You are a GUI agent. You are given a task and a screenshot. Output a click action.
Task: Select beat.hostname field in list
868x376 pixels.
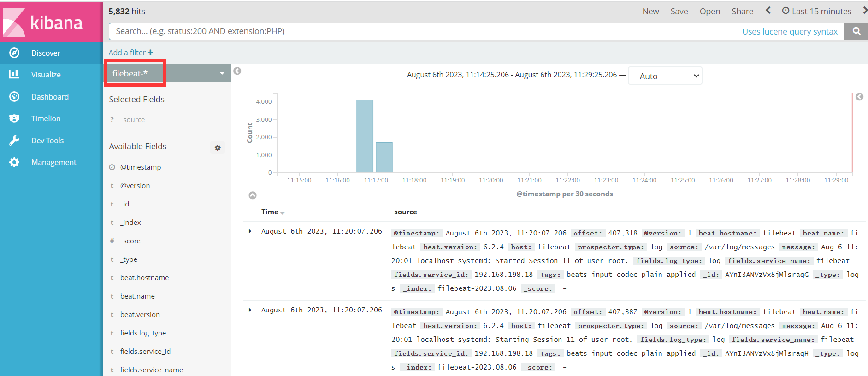(x=144, y=278)
